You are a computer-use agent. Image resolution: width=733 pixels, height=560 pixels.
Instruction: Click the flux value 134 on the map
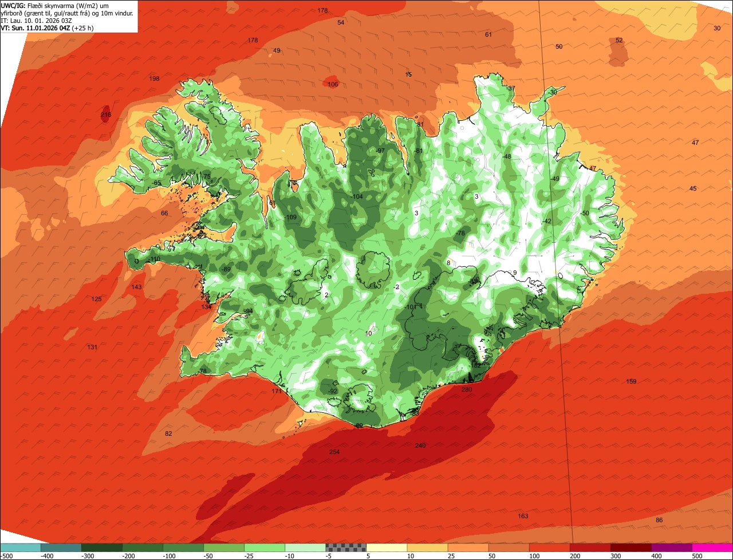click(x=206, y=307)
